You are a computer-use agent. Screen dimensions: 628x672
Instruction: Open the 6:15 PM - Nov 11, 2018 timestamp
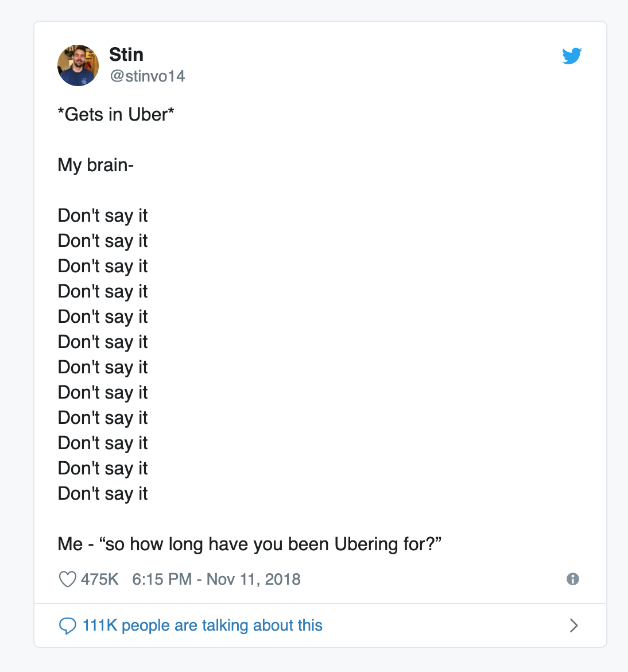point(216,579)
